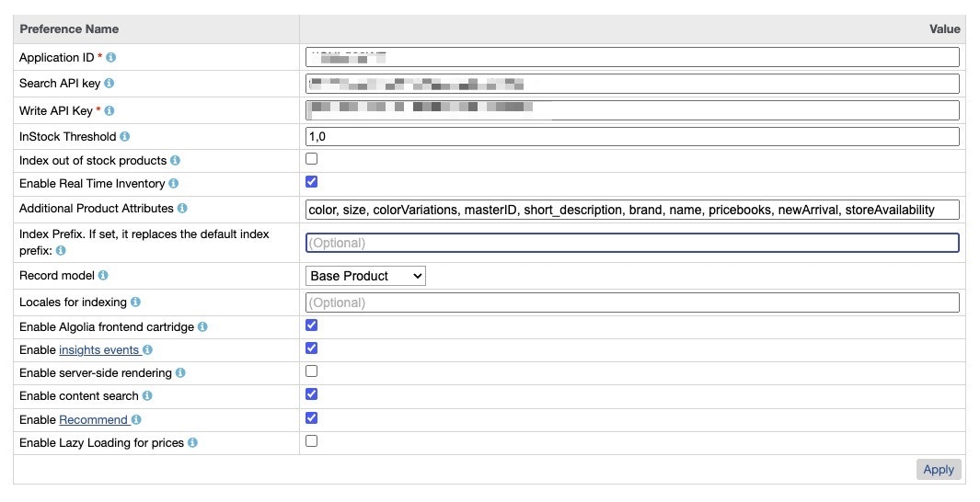Click info icon for Locales for indexing
The width and height of the screenshot is (980, 502).
[135, 302]
